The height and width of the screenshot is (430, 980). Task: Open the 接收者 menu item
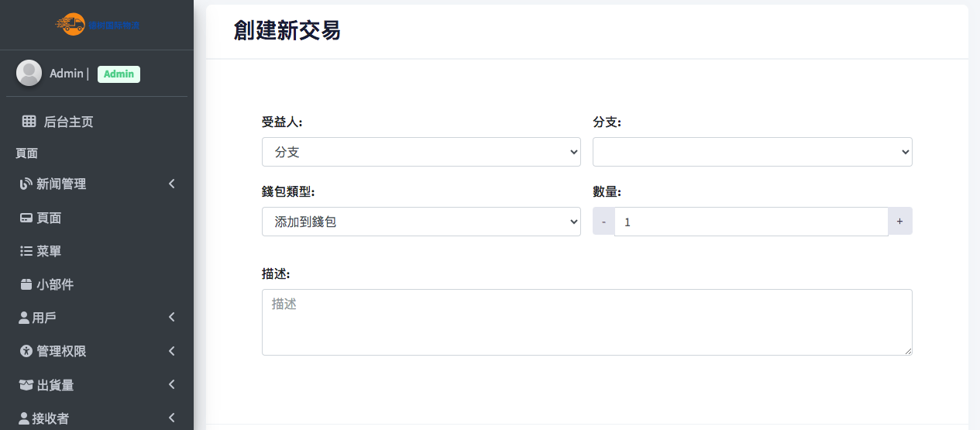[x=50, y=418]
